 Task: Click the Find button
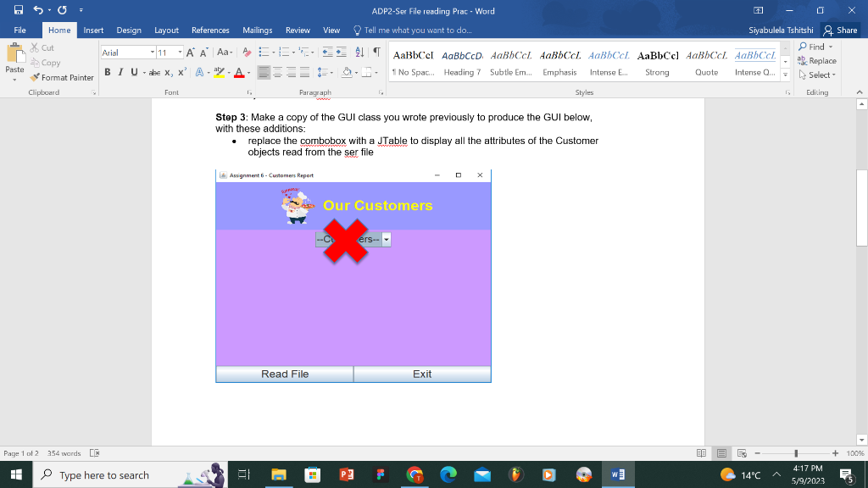(x=815, y=47)
